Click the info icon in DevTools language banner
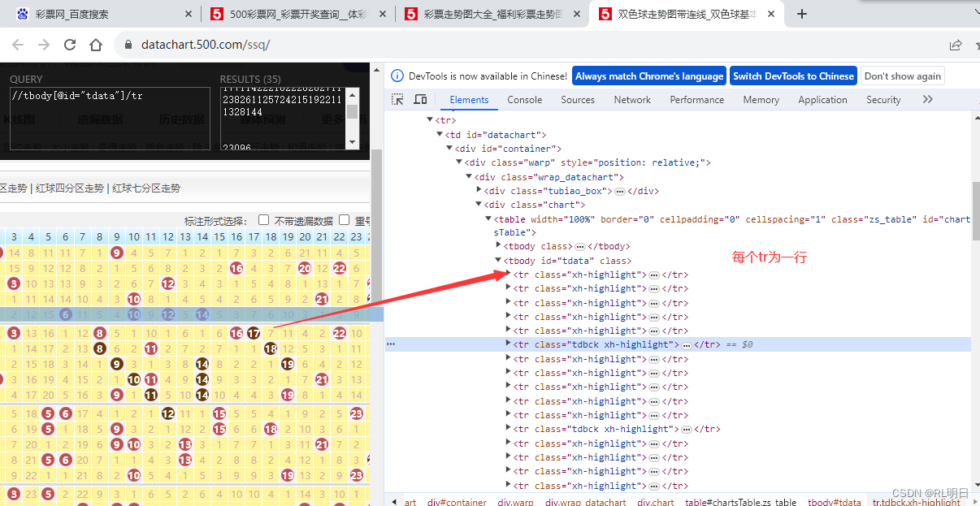Image resolution: width=980 pixels, height=506 pixels. pyautogui.click(x=397, y=76)
